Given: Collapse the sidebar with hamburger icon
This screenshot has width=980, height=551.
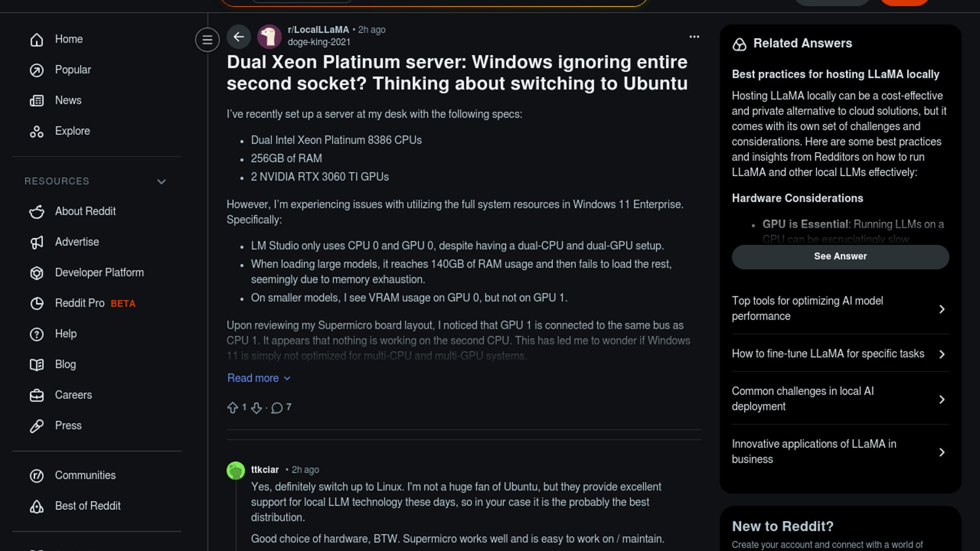Looking at the screenshot, I should coord(207,39).
